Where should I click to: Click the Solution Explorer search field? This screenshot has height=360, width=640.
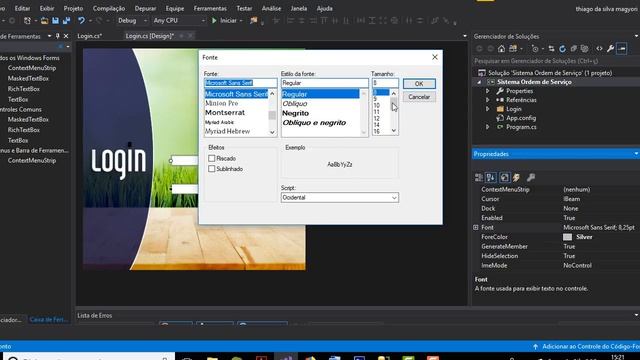coord(556,61)
